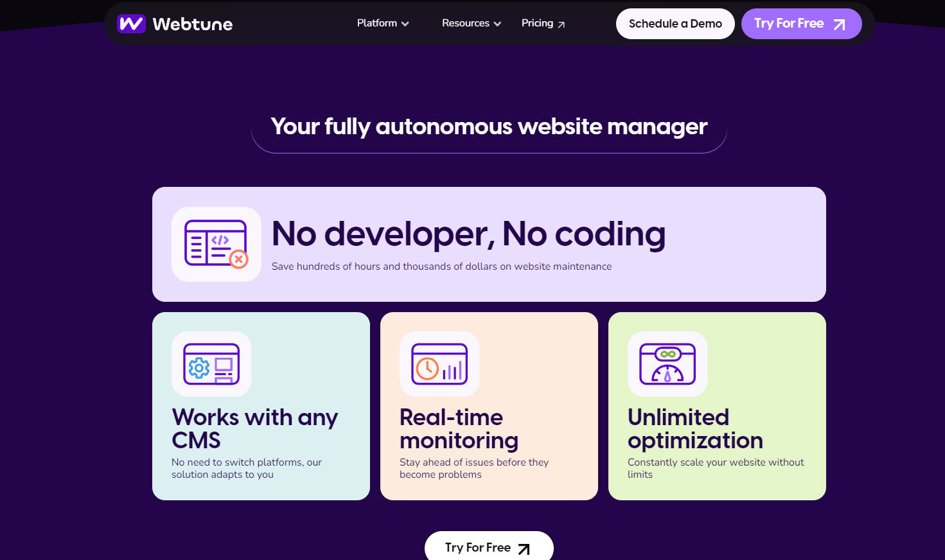Open the Pricing page link

(x=537, y=23)
